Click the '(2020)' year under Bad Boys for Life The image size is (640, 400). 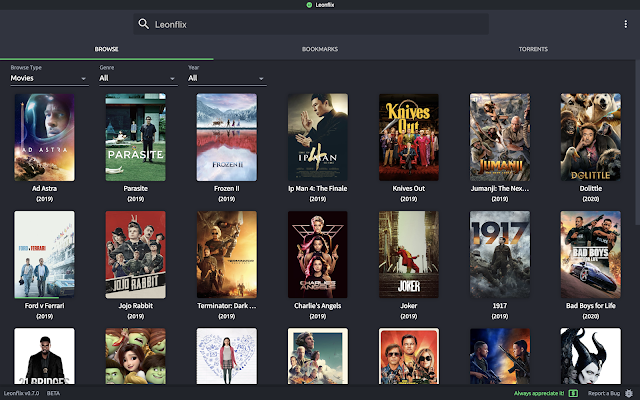tap(591, 316)
